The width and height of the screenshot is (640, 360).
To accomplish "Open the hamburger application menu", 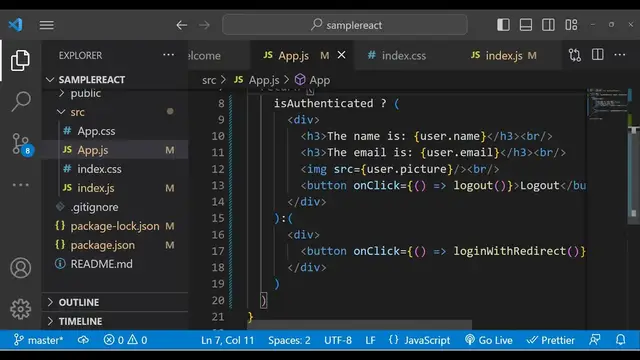I will point(47,25).
